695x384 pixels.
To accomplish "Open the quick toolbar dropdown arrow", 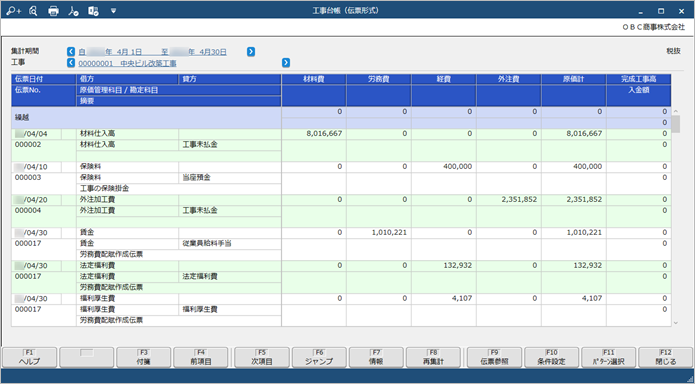I will point(113,11).
